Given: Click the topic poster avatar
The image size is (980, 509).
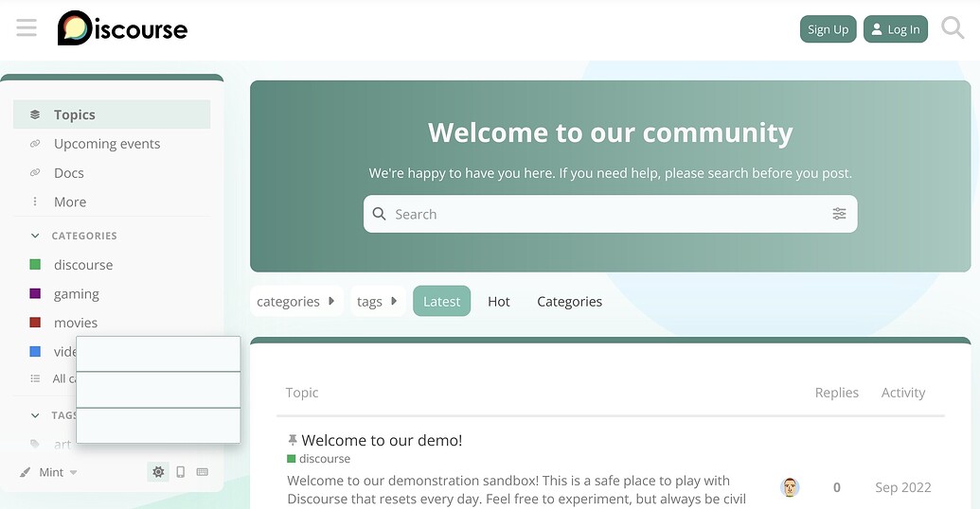Looking at the screenshot, I should (790, 487).
